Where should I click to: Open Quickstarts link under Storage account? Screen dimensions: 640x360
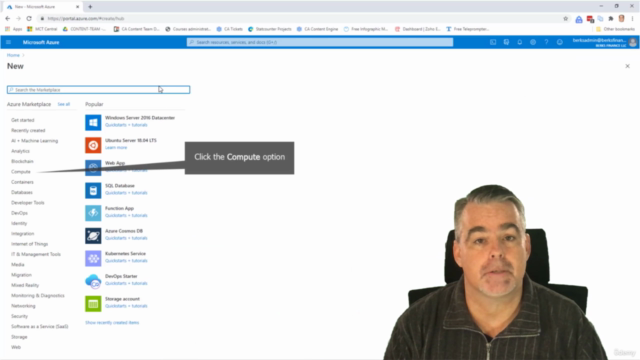pos(126,306)
